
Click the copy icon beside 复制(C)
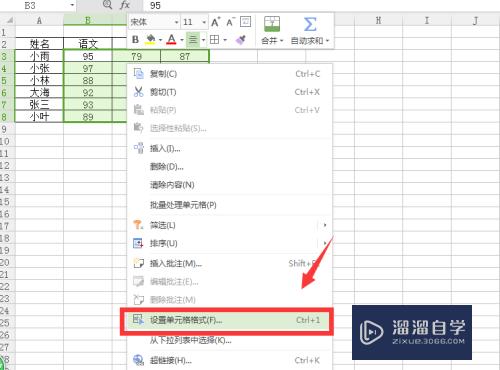pyautogui.click(x=138, y=73)
